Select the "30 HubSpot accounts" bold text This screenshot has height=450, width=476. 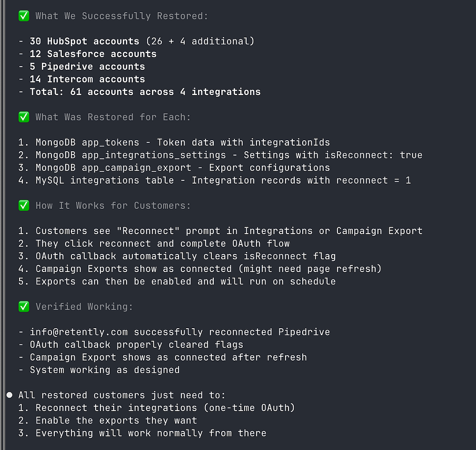[x=84, y=41]
